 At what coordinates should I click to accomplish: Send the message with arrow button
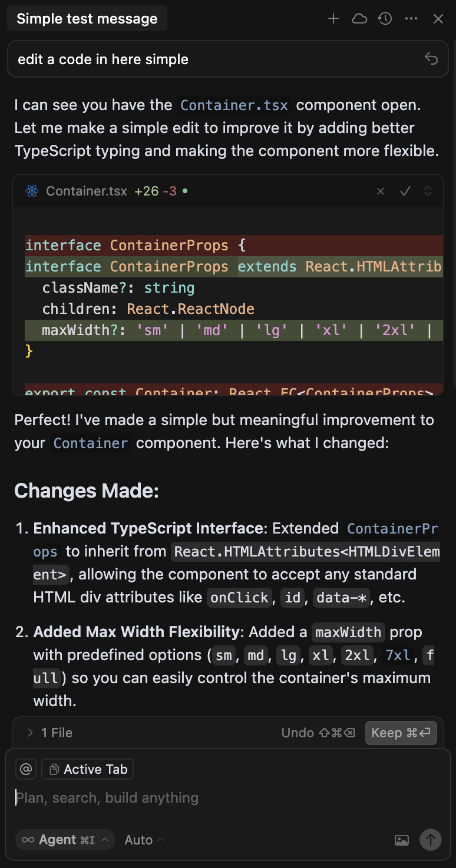tap(431, 840)
